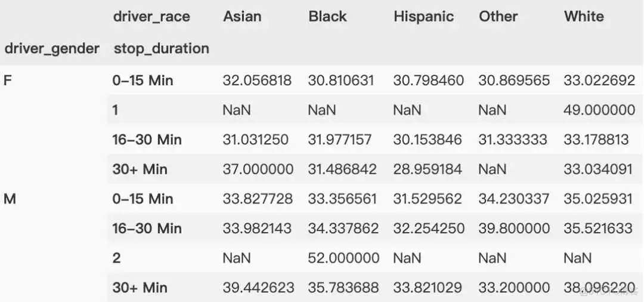Click the cell value 38.096220

pyautogui.click(x=599, y=288)
